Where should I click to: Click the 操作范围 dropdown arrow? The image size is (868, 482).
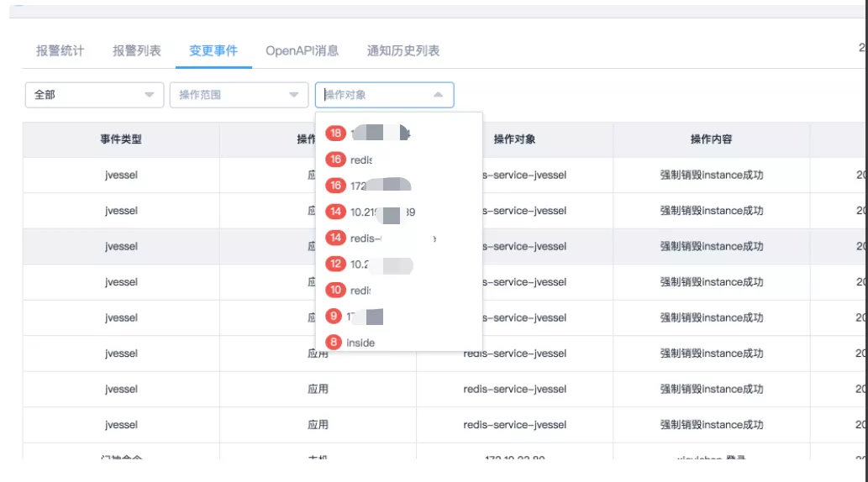click(294, 95)
